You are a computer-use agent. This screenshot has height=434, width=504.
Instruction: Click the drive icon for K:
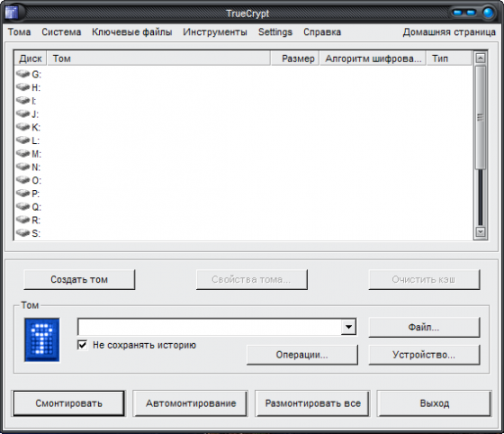(x=22, y=127)
